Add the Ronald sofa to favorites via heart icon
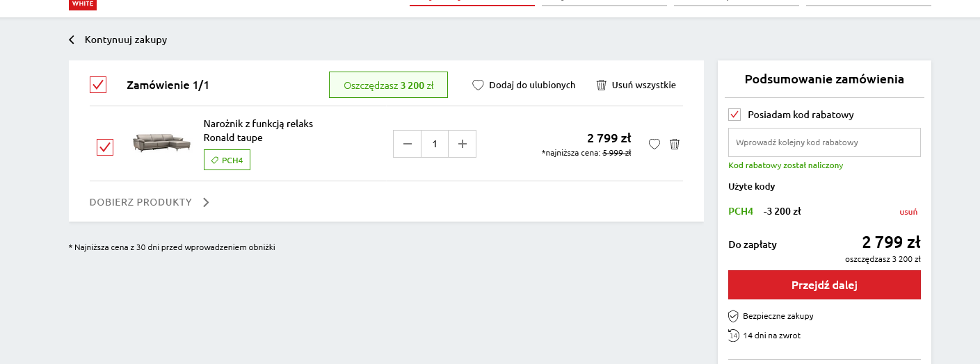Viewport: 980px width, 364px height. point(654,144)
